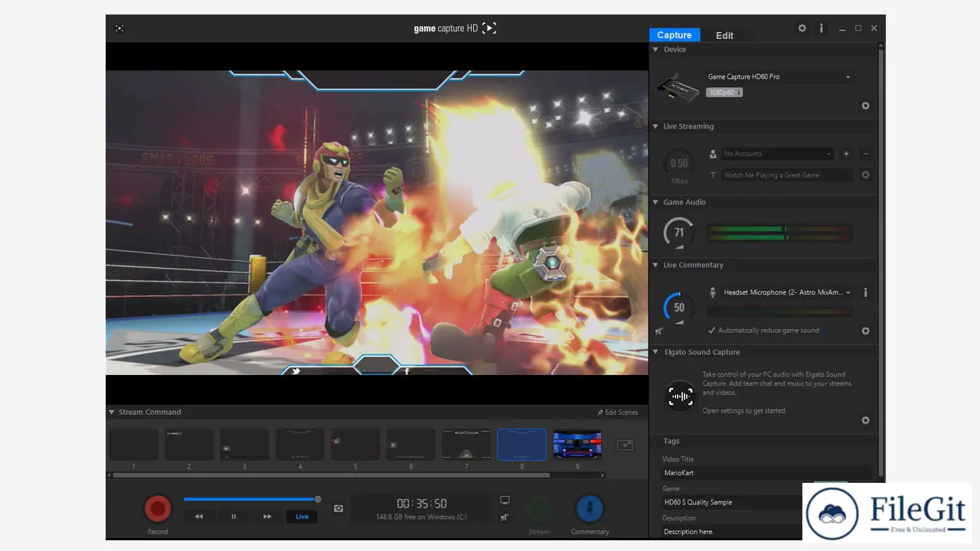The height and width of the screenshot is (551, 980).
Task: Click the Elgato Sound Capture waveform icon
Action: pos(681,396)
